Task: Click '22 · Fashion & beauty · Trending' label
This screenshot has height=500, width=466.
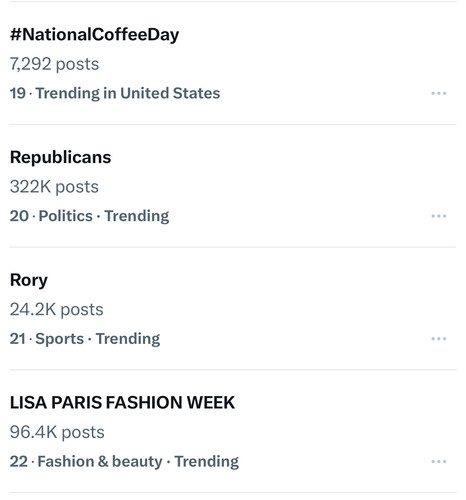Action: (x=124, y=462)
